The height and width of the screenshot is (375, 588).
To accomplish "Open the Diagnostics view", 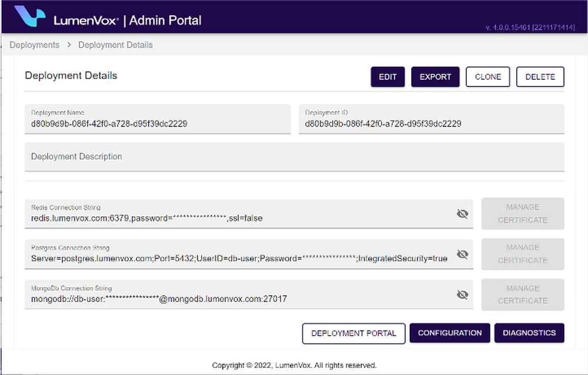I will click(529, 333).
